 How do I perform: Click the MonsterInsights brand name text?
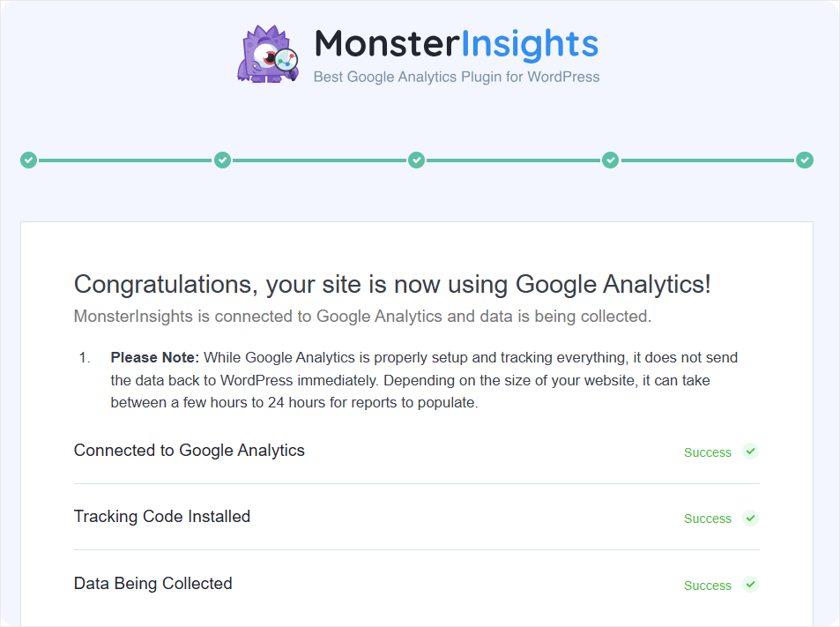457,44
